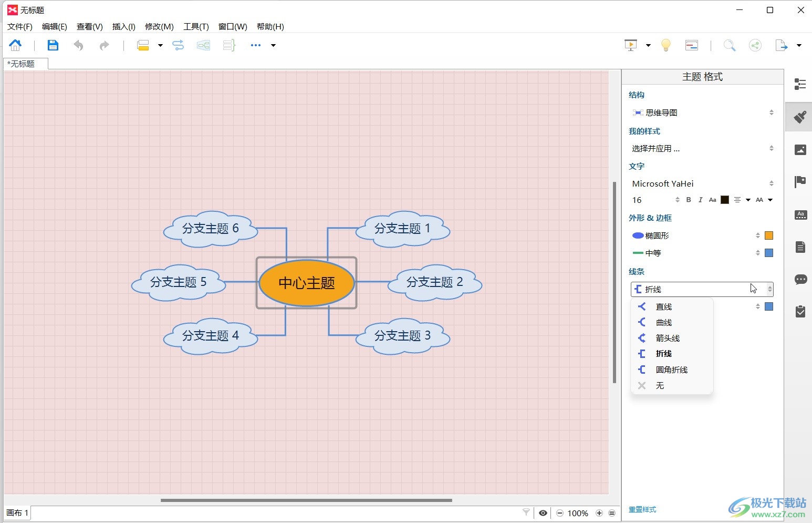Open the search magnifier
This screenshot has width=812, height=523.
(x=730, y=45)
